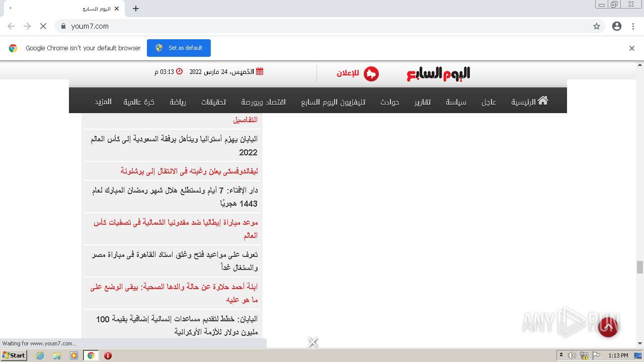Open the Windows Start menu
The width and height of the screenshot is (644, 362).
[x=14, y=355]
